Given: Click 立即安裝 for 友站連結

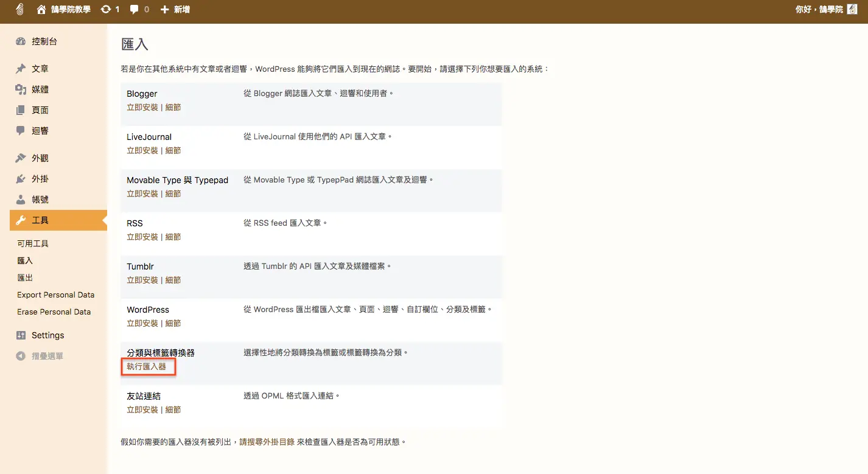Looking at the screenshot, I should pyautogui.click(x=142, y=410).
